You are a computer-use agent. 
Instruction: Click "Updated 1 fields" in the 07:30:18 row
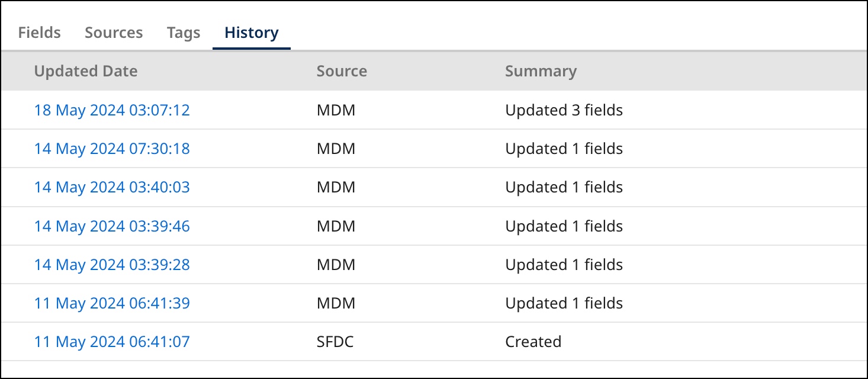click(564, 149)
